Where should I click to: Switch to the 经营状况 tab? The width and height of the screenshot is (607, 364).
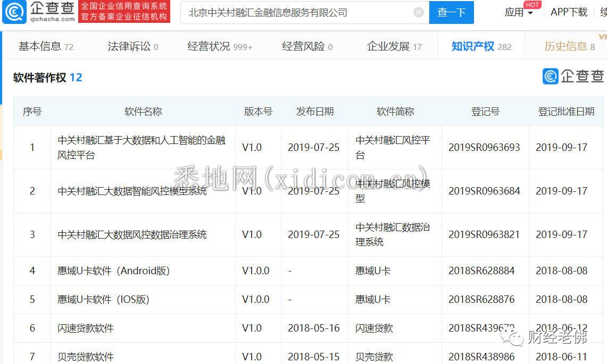pyautogui.click(x=220, y=46)
